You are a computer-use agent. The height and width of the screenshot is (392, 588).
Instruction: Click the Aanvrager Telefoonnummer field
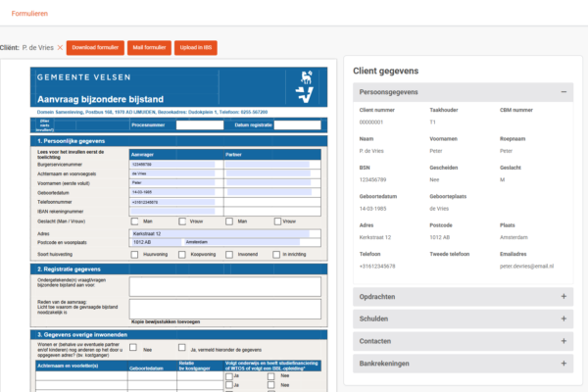click(x=172, y=202)
